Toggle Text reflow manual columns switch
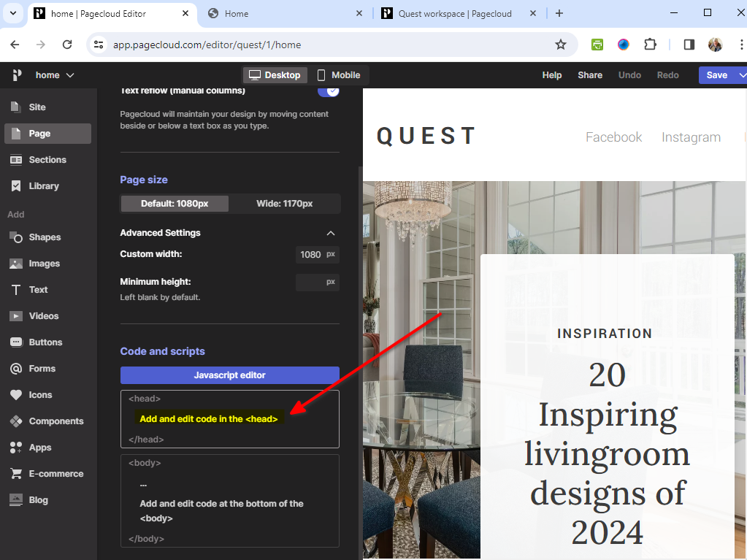The width and height of the screenshot is (747, 560). point(329,91)
